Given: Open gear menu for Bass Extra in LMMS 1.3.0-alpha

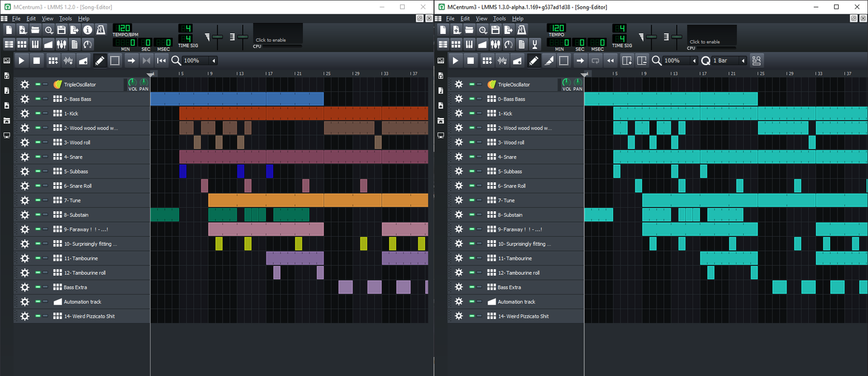Looking at the screenshot, I should pyautogui.click(x=459, y=287).
